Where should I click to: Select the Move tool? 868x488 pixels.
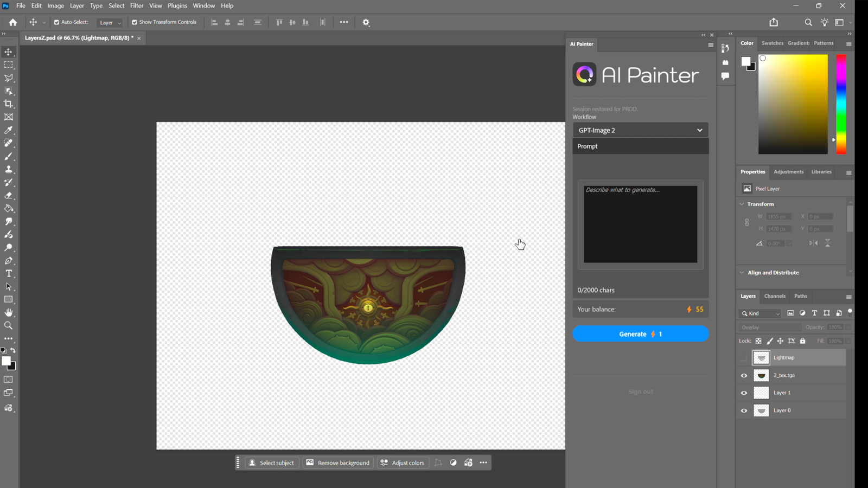[9, 52]
